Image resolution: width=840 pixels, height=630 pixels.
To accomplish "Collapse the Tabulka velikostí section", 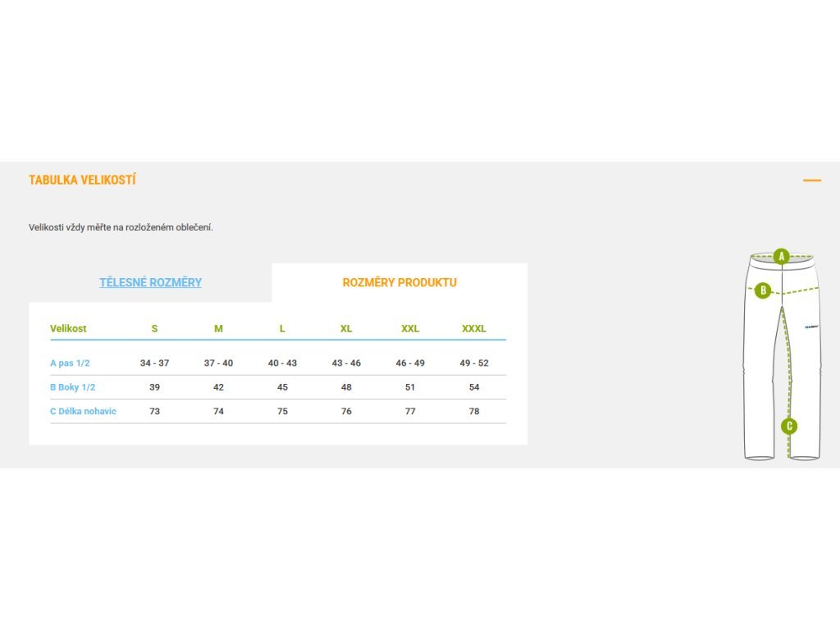I will 811,180.
